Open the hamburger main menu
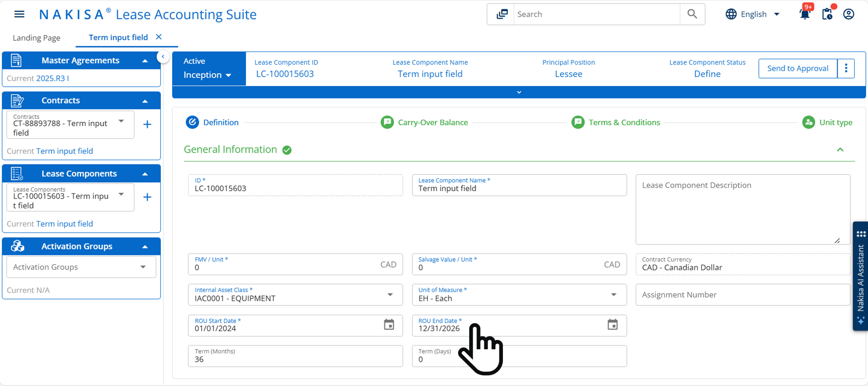This screenshot has width=868, height=386. (x=19, y=14)
